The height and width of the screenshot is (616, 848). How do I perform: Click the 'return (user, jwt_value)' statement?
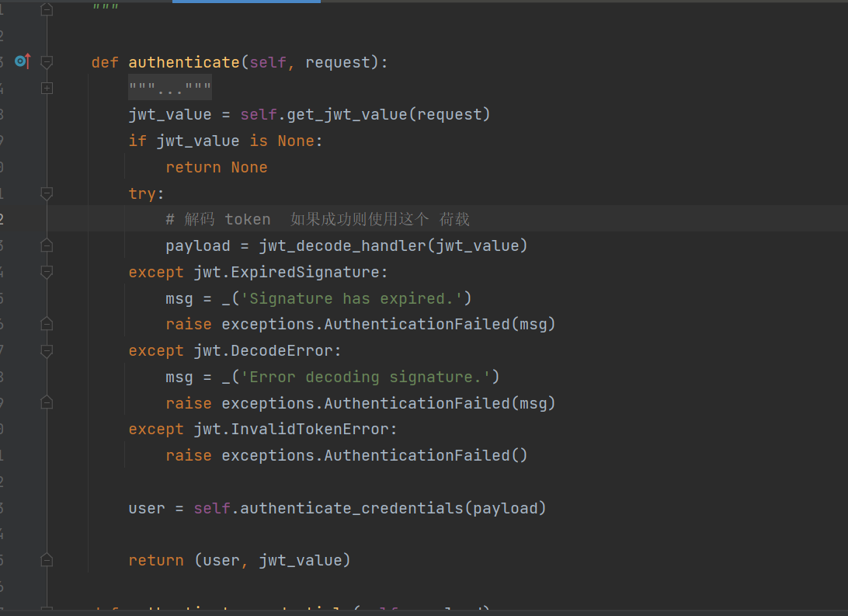point(240,560)
